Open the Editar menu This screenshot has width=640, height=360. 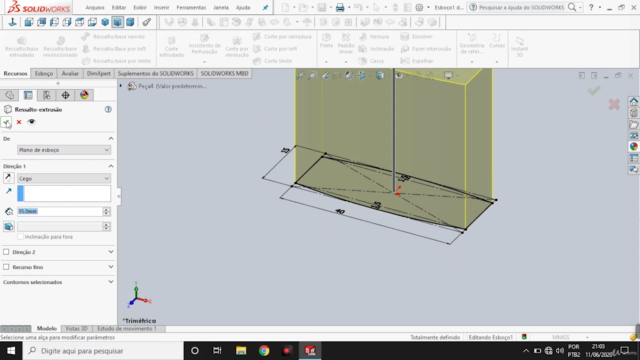click(x=119, y=7)
